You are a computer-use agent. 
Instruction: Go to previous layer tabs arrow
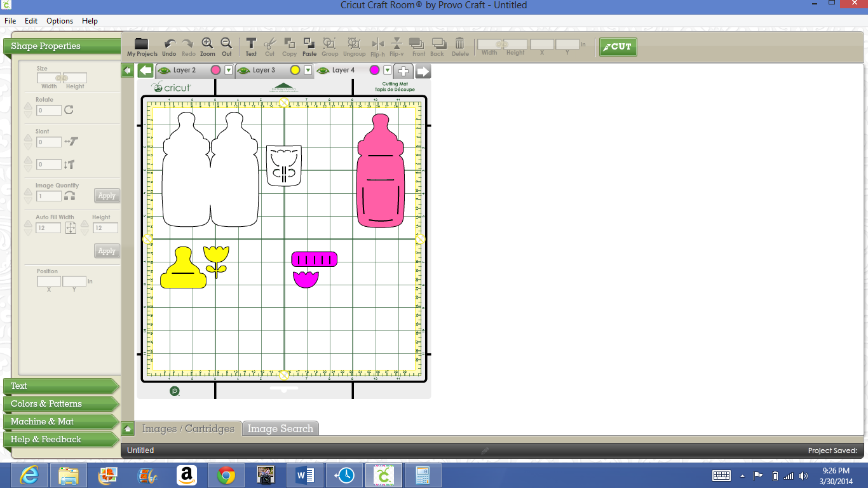146,71
